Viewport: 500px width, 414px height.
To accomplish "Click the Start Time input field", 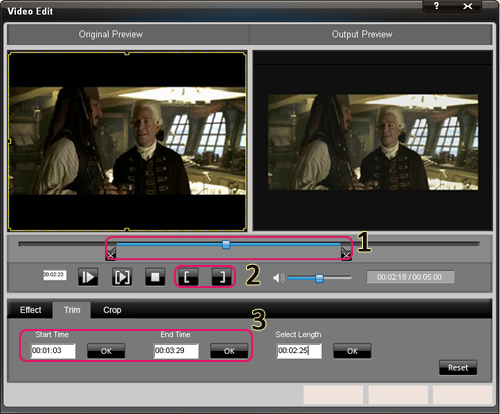I will 53,351.
